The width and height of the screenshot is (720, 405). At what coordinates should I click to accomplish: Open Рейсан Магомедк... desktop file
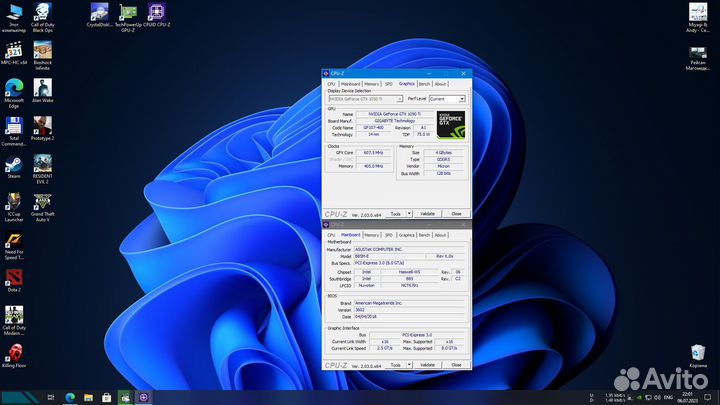698,58
